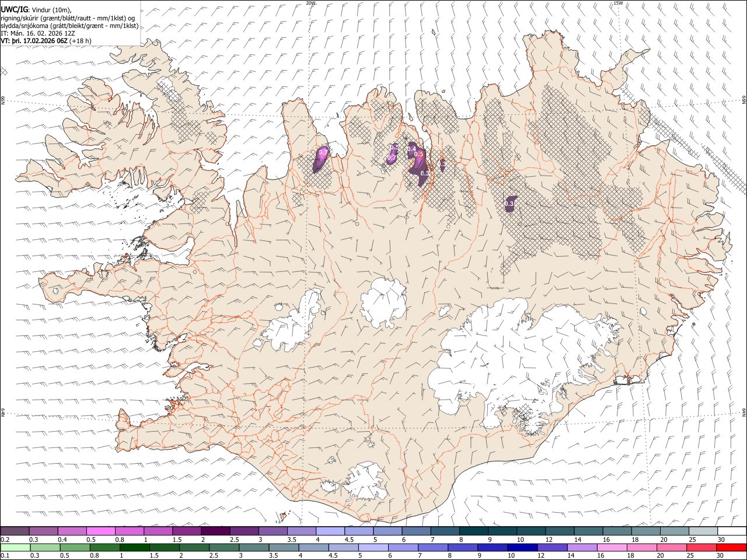Pick the dark purple 2 swatch, upper scale
The height and width of the screenshot is (560, 747).
[215, 531]
